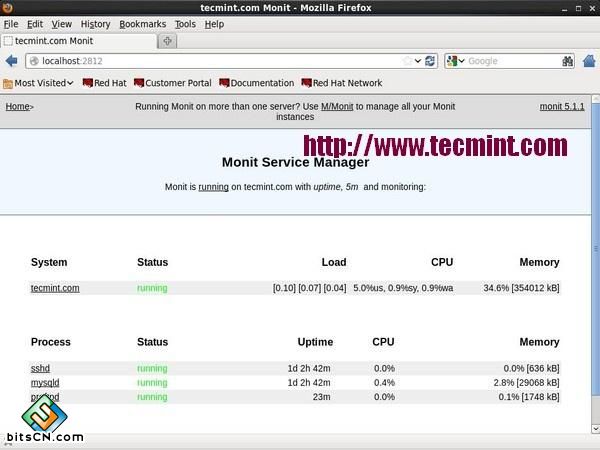Open the Firefox home page icon
The width and height of the screenshot is (600, 450).
(x=589, y=61)
